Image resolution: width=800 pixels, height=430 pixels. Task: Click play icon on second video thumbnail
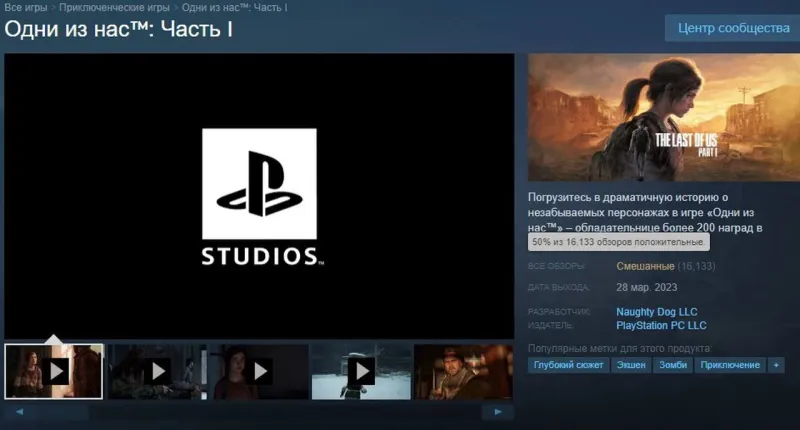(157, 371)
